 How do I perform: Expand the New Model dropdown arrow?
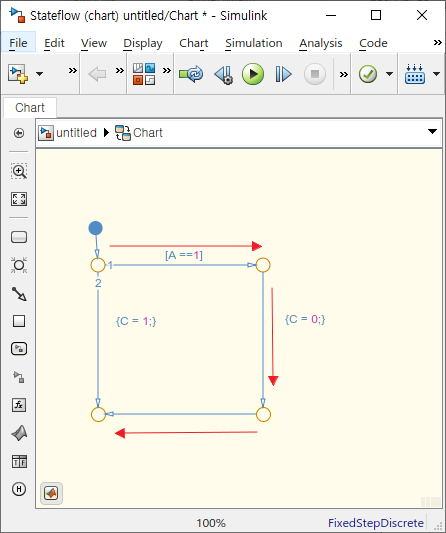pos(39,74)
